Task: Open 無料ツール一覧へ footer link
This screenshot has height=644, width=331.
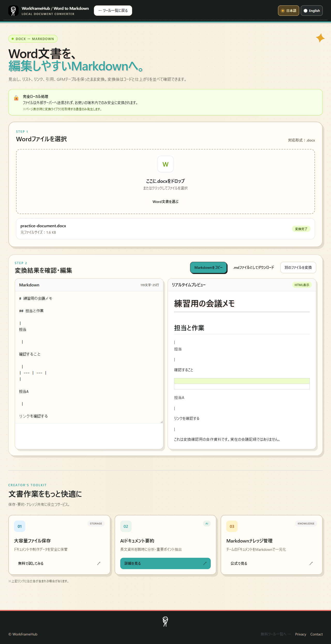Action: [x=276, y=634]
